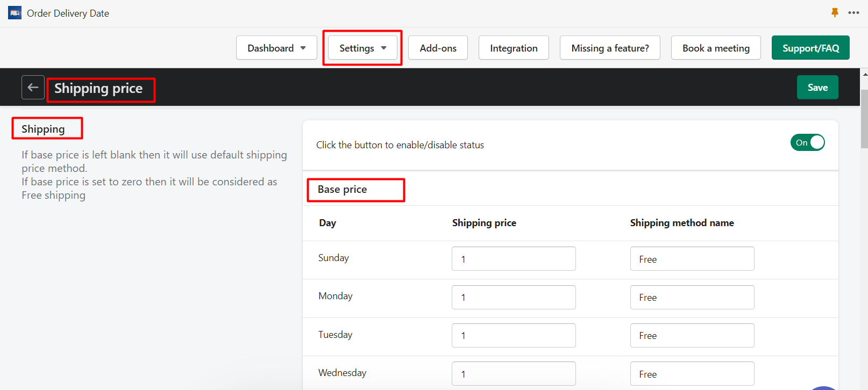Image resolution: width=868 pixels, height=390 pixels.
Task: Edit the Tuesday shipping price field
Action: point(514,335)
